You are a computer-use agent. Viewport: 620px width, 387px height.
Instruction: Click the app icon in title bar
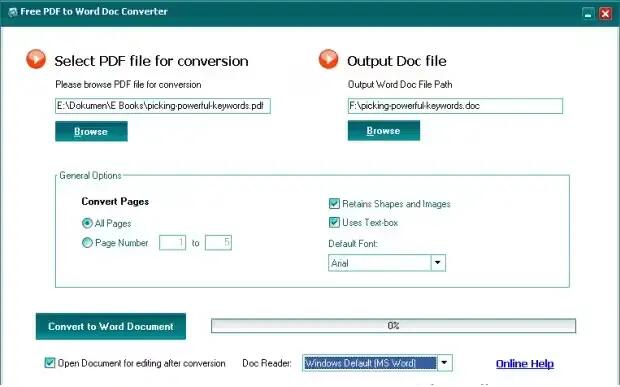13,12
